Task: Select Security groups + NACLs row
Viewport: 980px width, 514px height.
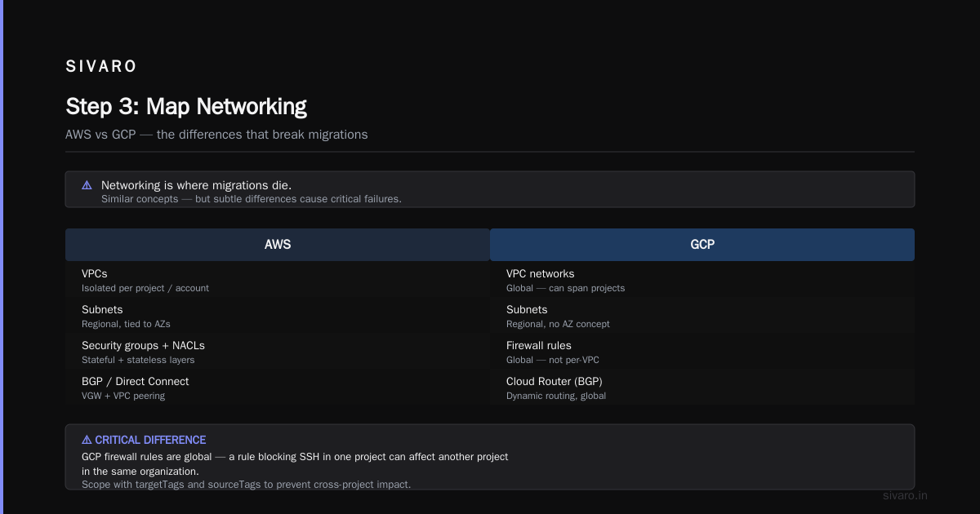Action: click(x=278, y=351)
